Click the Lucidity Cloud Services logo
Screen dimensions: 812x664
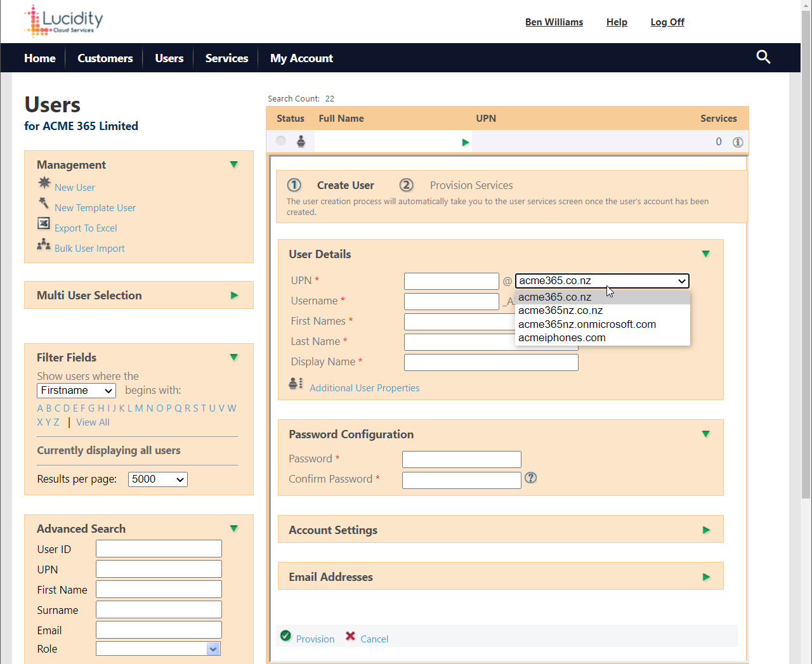63,21
